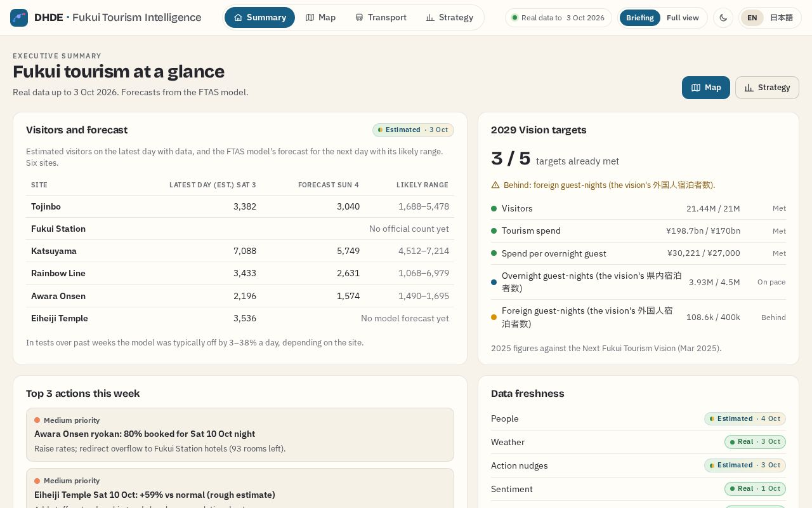Click the 'Likely range' column header
This screenshot has height=508, width=812.
(422, 185)
